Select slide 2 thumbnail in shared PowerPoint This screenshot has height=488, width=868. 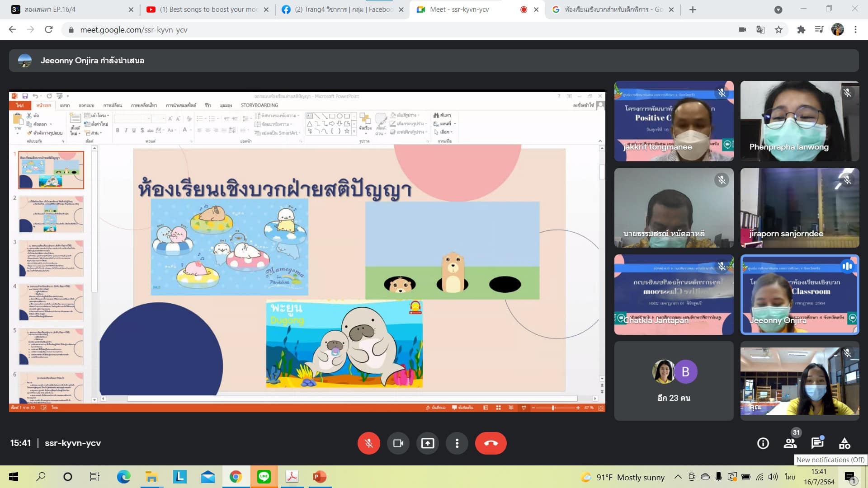[51, 214]
